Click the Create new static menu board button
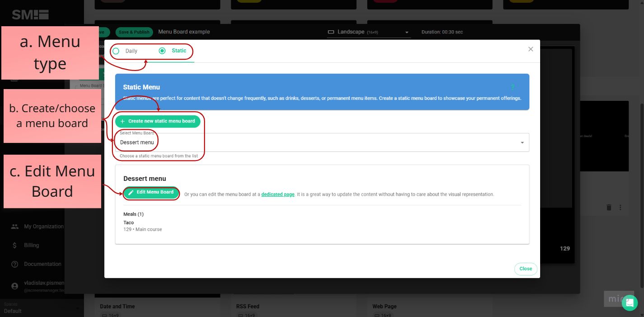This screenshot has height=317, width=644. (x=158, y=121)
